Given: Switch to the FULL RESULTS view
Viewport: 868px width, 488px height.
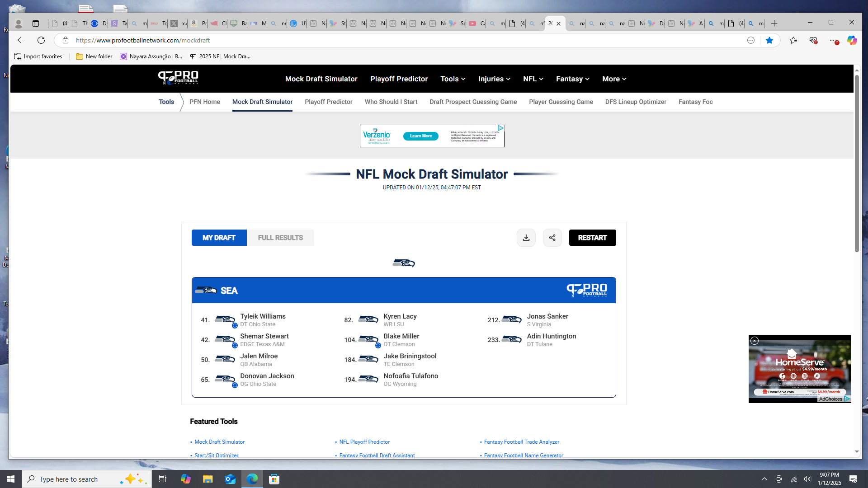Looking at the screenshot, I should pyautogui.click(x=280, y=238).
